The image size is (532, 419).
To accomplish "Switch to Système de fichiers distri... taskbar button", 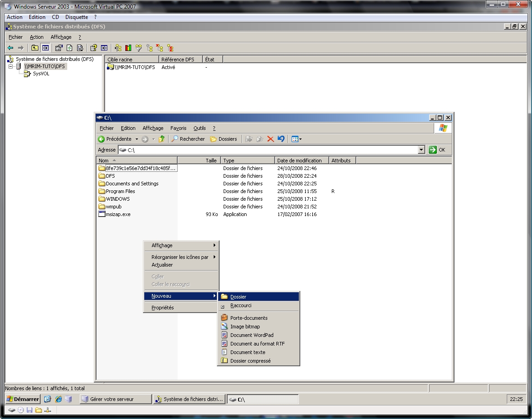I will (x=189, y=399).
